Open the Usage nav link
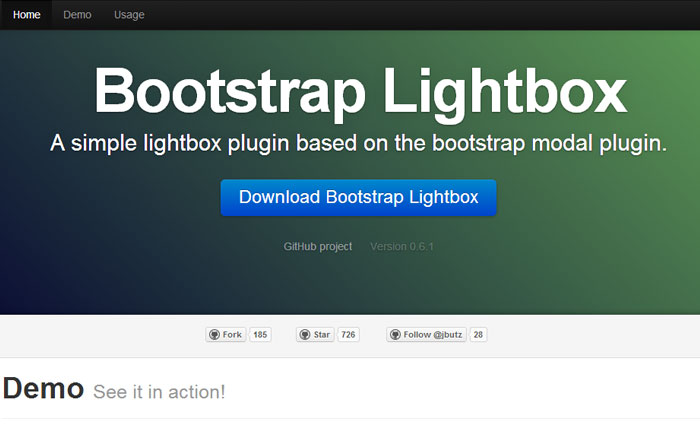700x430 pixels. 129,15
